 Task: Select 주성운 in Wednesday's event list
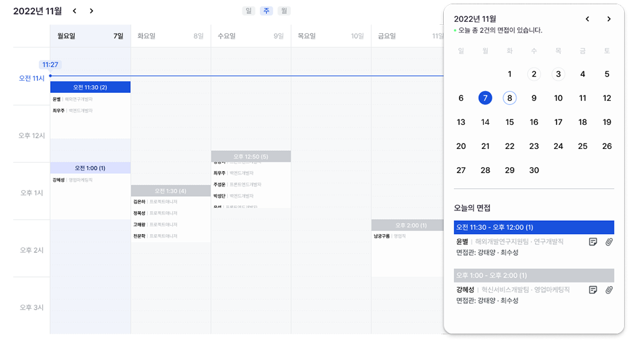(x=219, y=185)
